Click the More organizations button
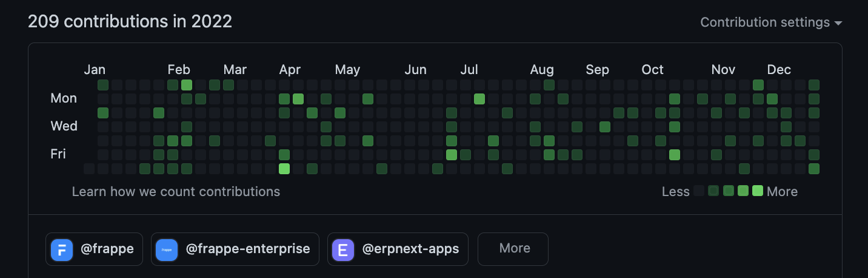Image resolution: width=868 pixels, height=278 pixels. pos(513,249)
